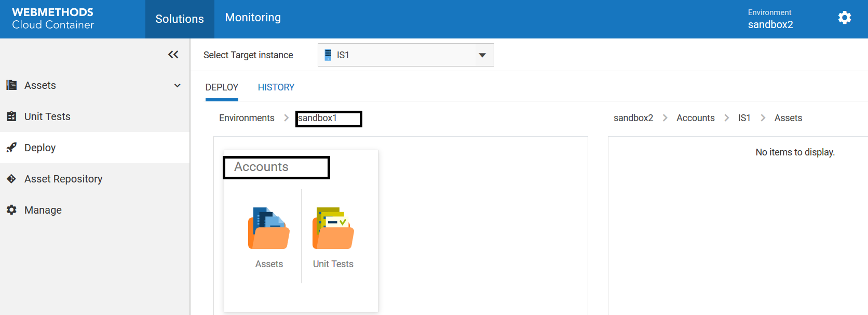Click the 'No items to display.' message
The image size is (868, 315).
click(795, 152)
